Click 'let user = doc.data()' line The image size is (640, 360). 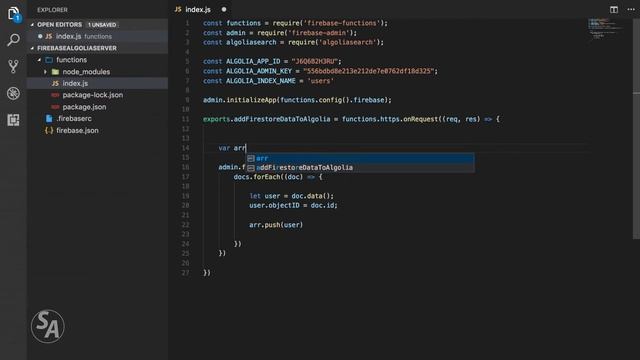291,196
